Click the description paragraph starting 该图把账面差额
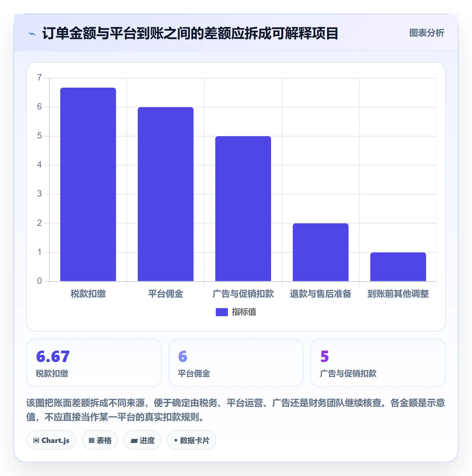 (236, 410)
